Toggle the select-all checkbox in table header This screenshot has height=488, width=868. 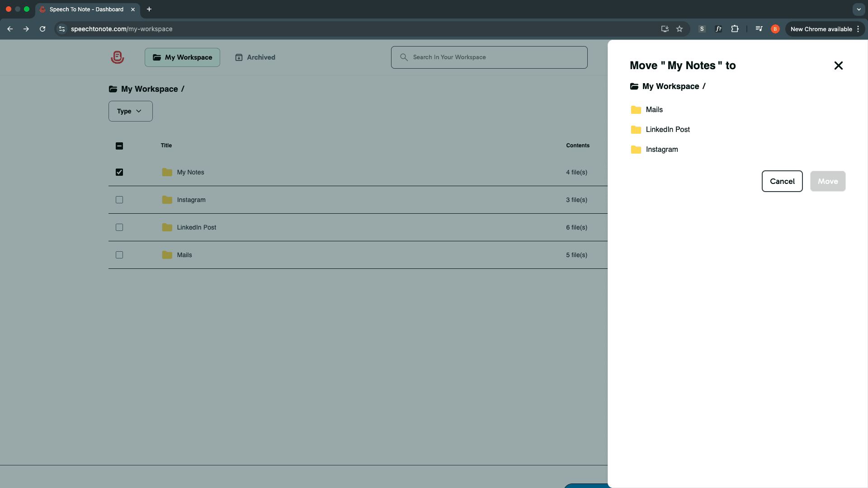pos(119,146)
